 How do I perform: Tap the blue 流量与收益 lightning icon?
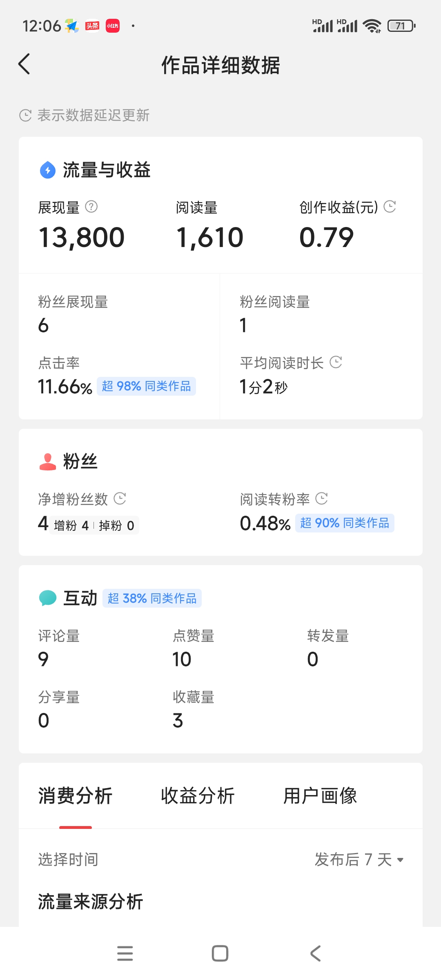48,170
